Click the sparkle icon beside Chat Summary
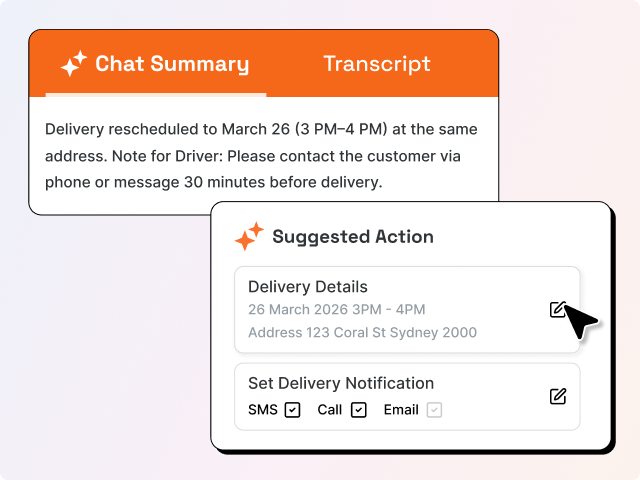Screen dimensions: 640x480 [x=74, y=65]
